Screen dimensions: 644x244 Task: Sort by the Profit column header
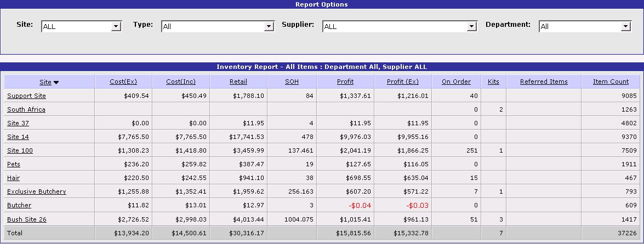345,82
